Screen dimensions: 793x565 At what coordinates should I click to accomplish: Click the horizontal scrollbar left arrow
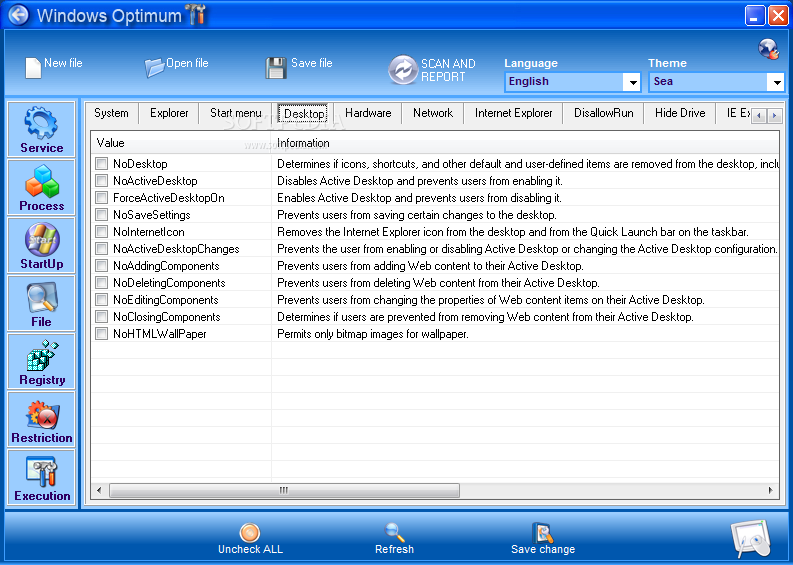point(99,490)
